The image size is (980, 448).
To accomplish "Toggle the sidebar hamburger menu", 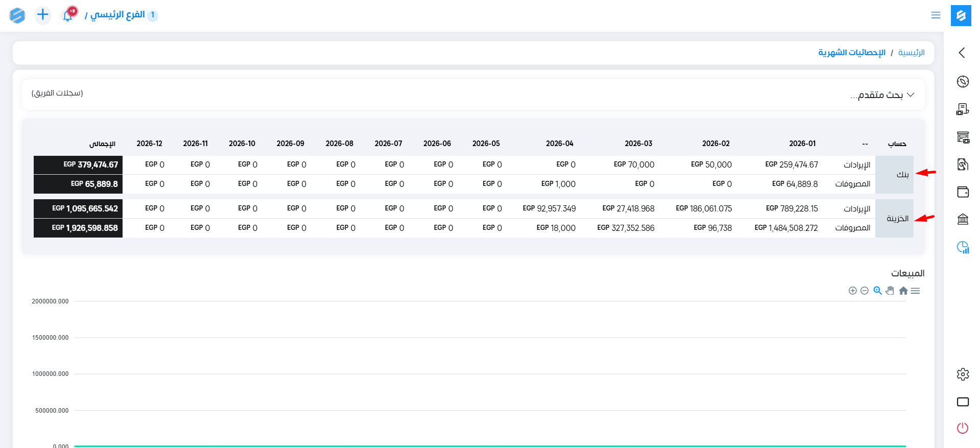I will (936, 15).
